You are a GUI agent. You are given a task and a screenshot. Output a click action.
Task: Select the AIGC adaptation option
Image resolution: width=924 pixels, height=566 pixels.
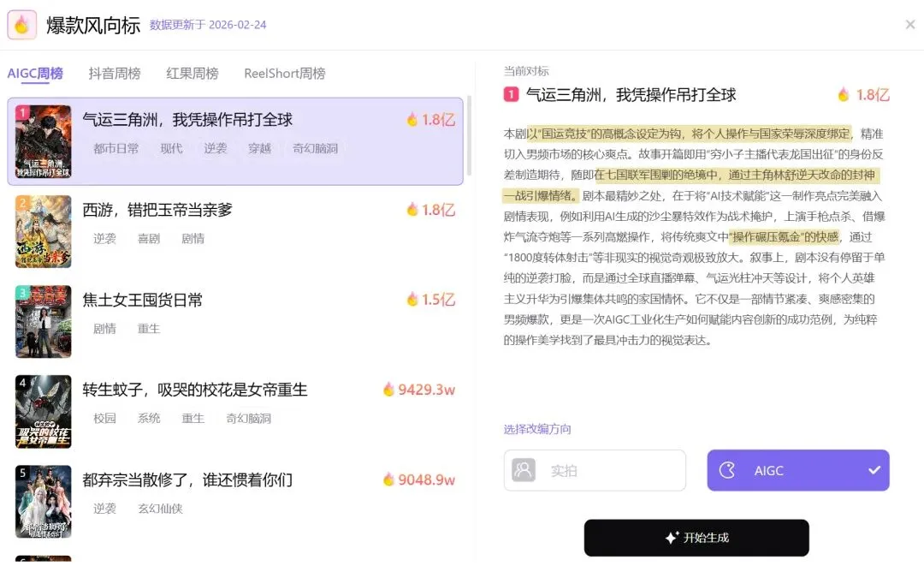[x=798, y=470]
